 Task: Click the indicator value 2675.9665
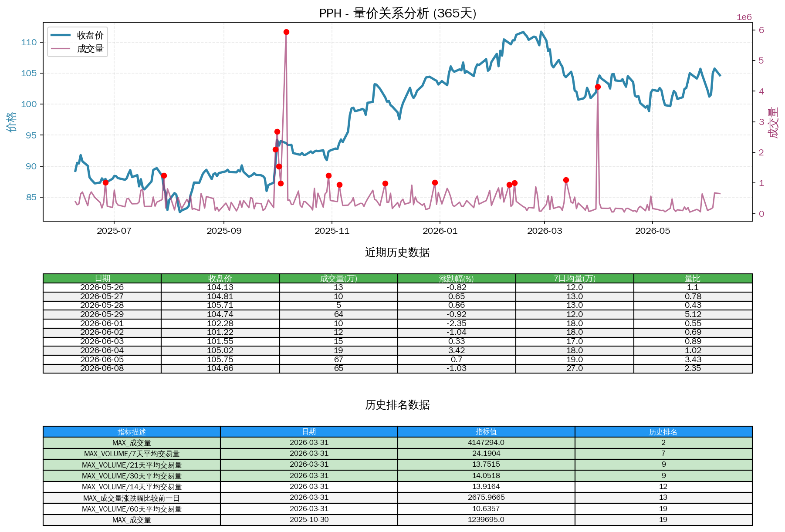(486, 498)
